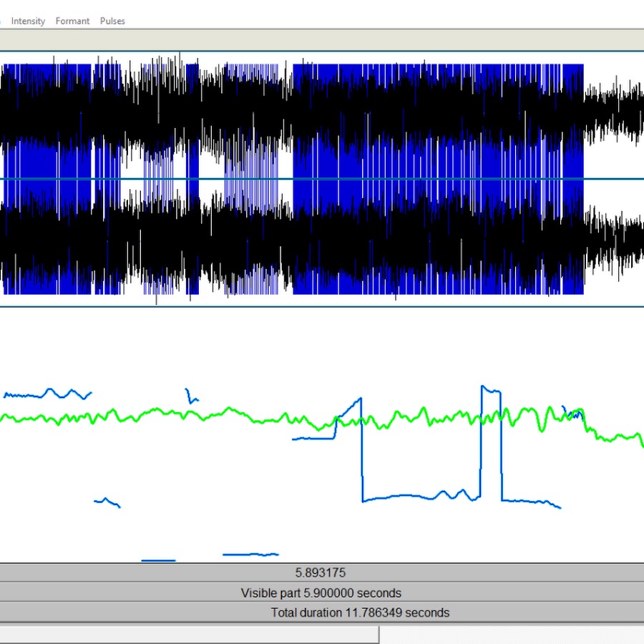Click the upper channel waveform

click(x=322, y=115)
